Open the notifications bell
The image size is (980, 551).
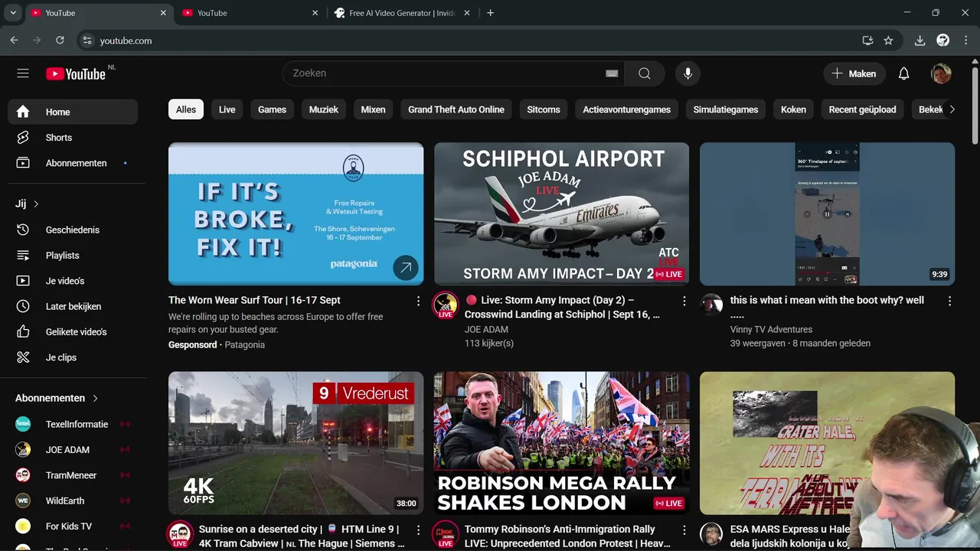[903, 73]
